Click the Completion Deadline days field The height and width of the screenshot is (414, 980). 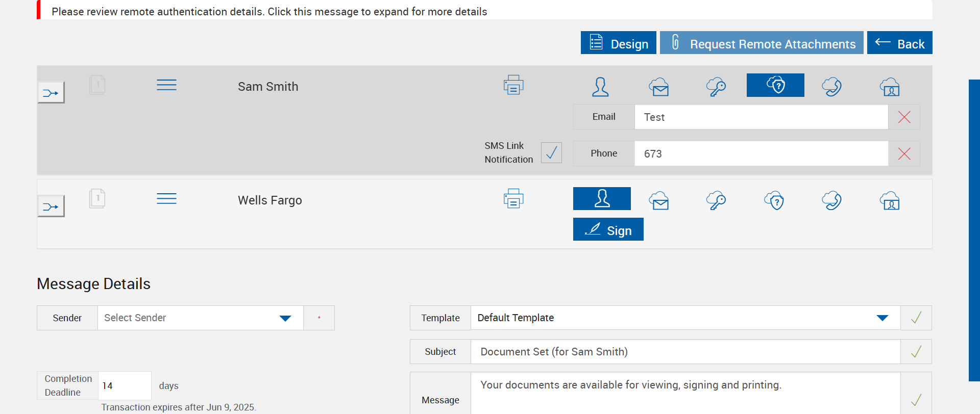coord(124,386)
